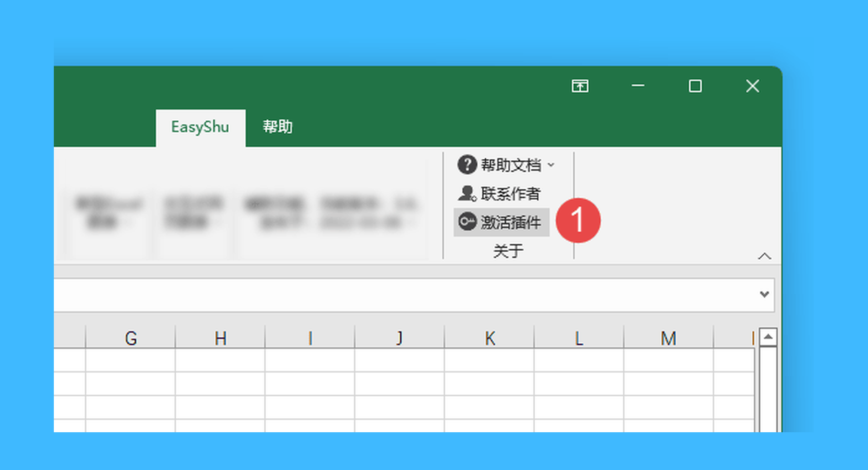Click 联系作者 to contact the author
This screenshot has height=470, width=868.
[499, 194]
